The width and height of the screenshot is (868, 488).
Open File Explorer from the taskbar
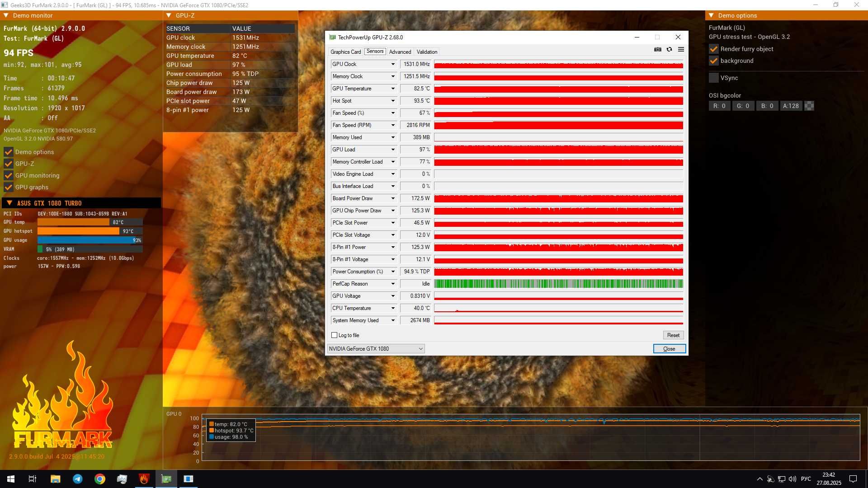coord(55,479)
